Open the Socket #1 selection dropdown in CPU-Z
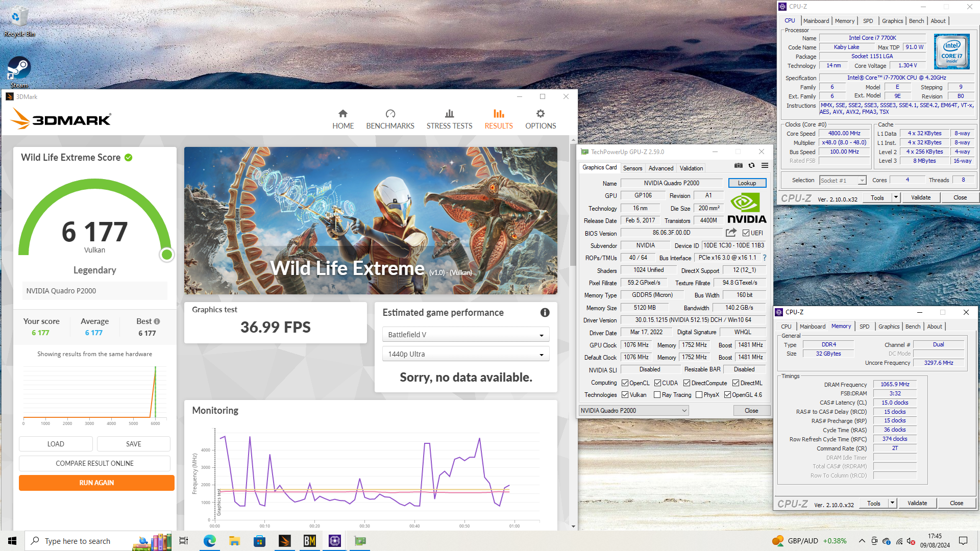This screenshot has height=551, width=980. coord(843,181)
